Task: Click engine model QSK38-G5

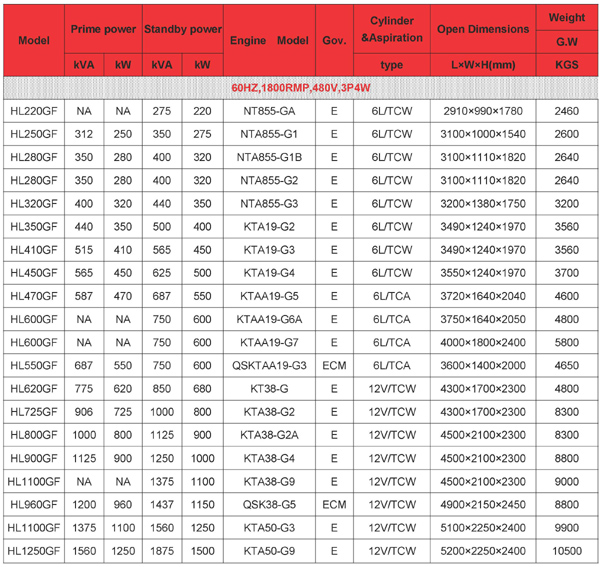Action: coord(269,505)
